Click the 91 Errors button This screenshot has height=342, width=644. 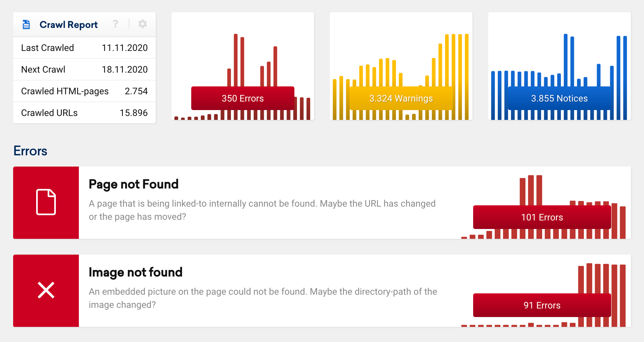point(542,305)
